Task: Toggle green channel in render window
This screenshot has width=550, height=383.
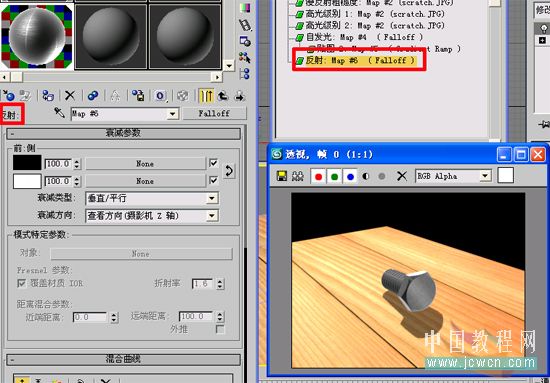Action: point(334,176)
